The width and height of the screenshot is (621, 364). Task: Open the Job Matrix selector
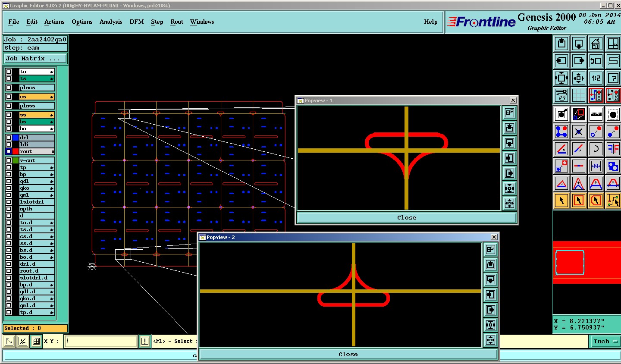(35, 58)
